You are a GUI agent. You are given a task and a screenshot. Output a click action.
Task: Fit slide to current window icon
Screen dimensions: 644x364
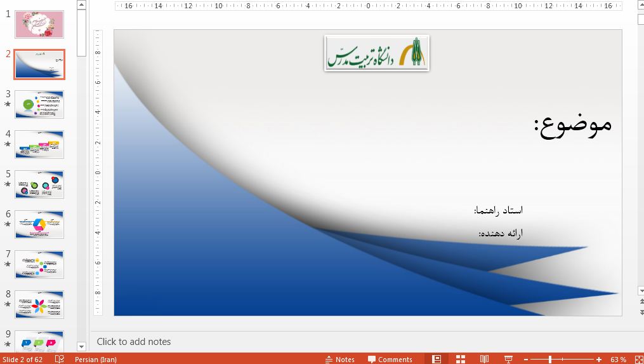(638, 359)
